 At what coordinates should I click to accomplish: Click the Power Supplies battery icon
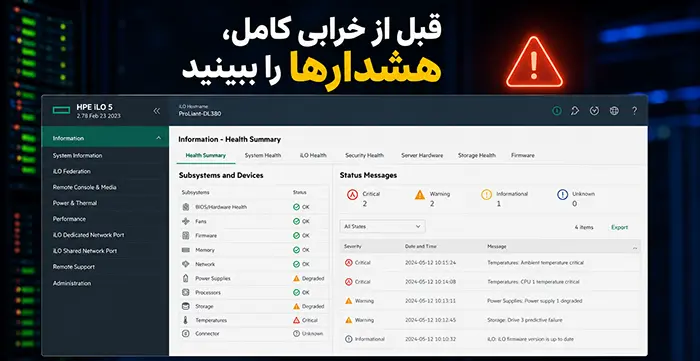click(186, 278)
